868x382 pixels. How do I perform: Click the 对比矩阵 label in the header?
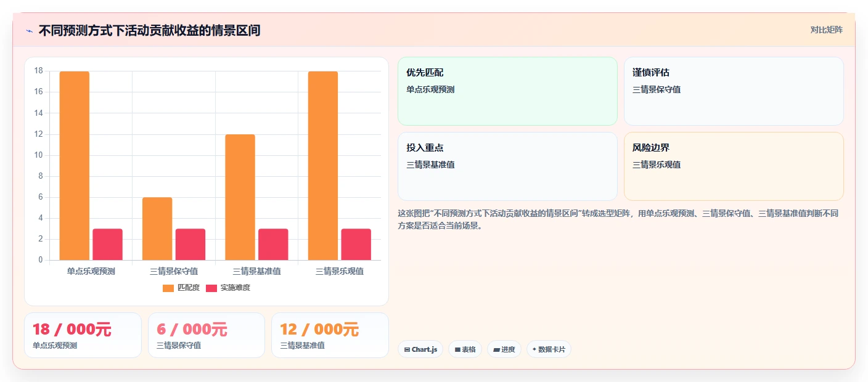point(826,30)
